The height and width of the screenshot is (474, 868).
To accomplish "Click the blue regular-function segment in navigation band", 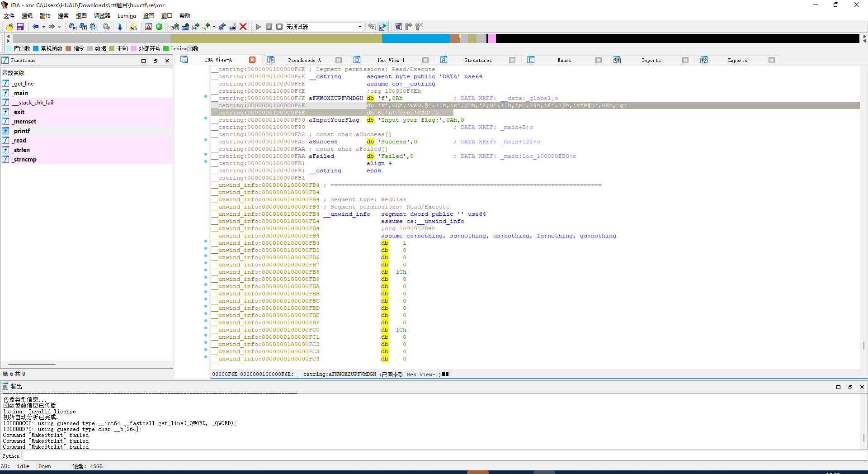I will pos(416,38).
